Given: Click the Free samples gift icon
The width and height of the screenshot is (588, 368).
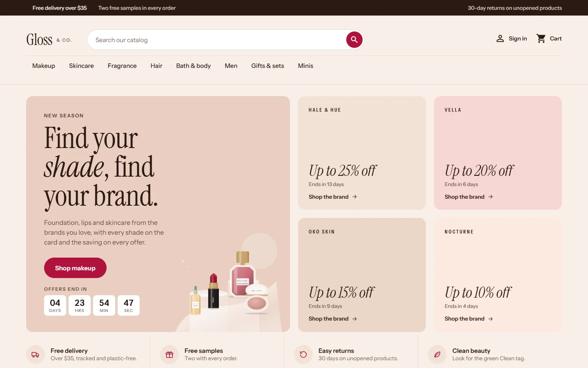Looking at the screenshot, I should 169,355.
